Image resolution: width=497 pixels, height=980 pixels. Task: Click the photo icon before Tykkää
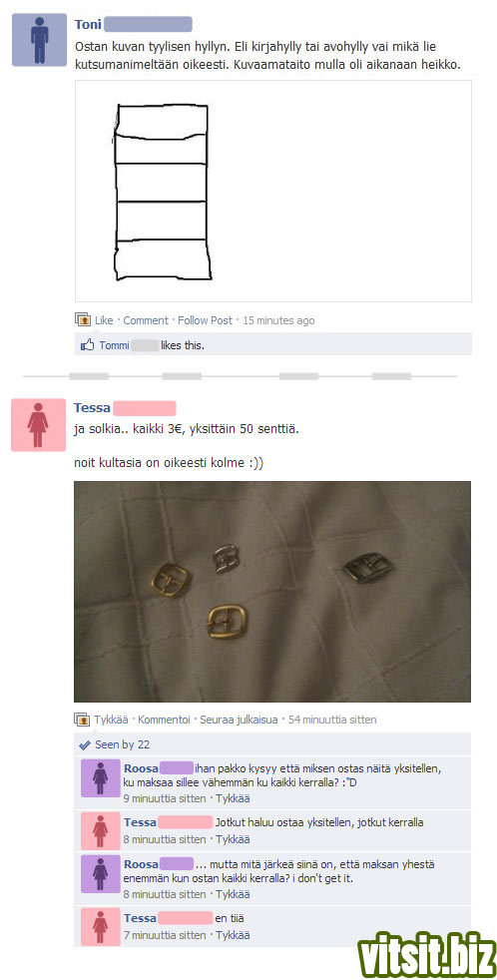click(82, 720)
